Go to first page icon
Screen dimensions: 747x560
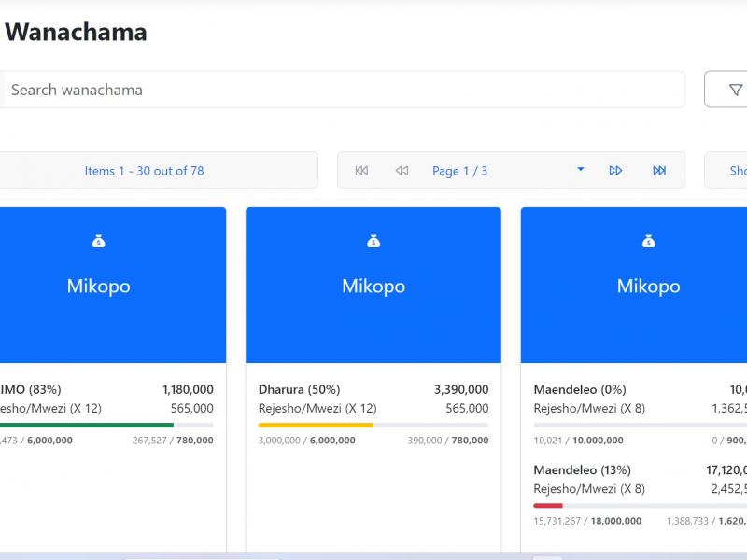(361, 171)
